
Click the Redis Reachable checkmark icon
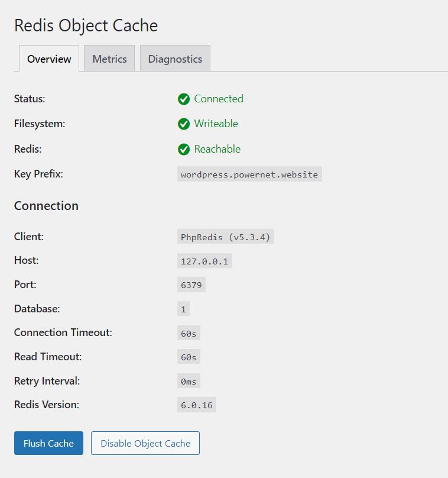[x=184, y=149]
